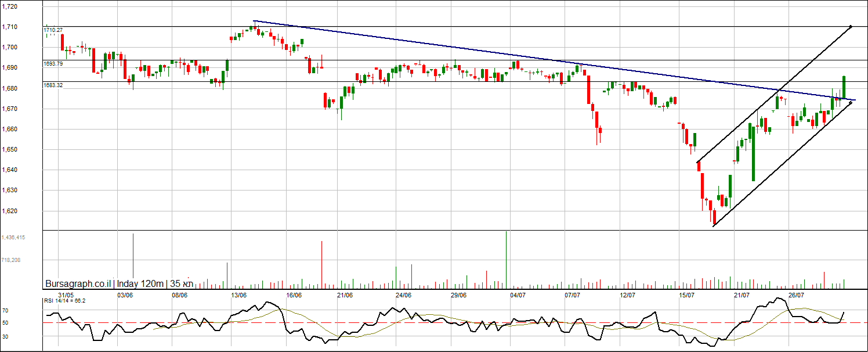The height and width of the screenshot is (352, 868).
Task: Select the 07/07 date label
Action: [x=573, y=295]
